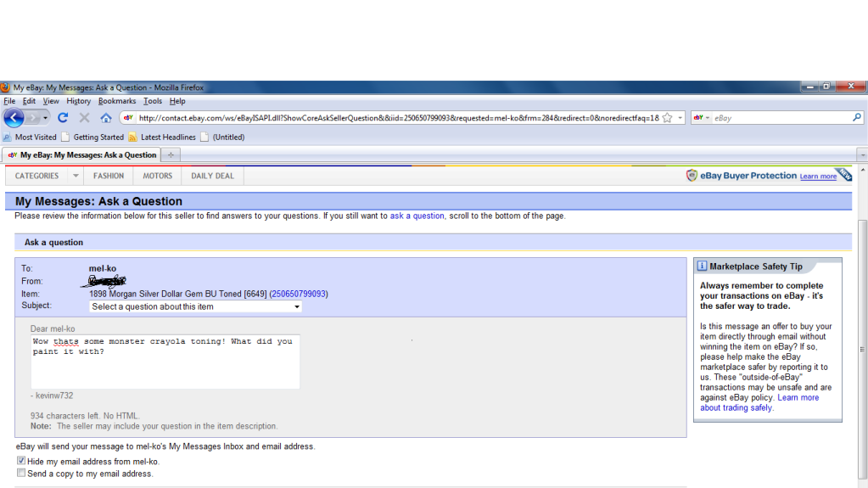The image size is (868, 488).
Task: Click the magnifier search icon in search box
Action: pyautogui.click(x=856, y=117)
